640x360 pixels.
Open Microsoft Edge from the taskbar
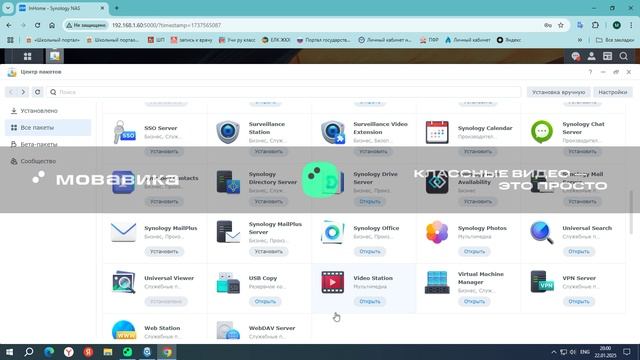(x=49, y=352)
